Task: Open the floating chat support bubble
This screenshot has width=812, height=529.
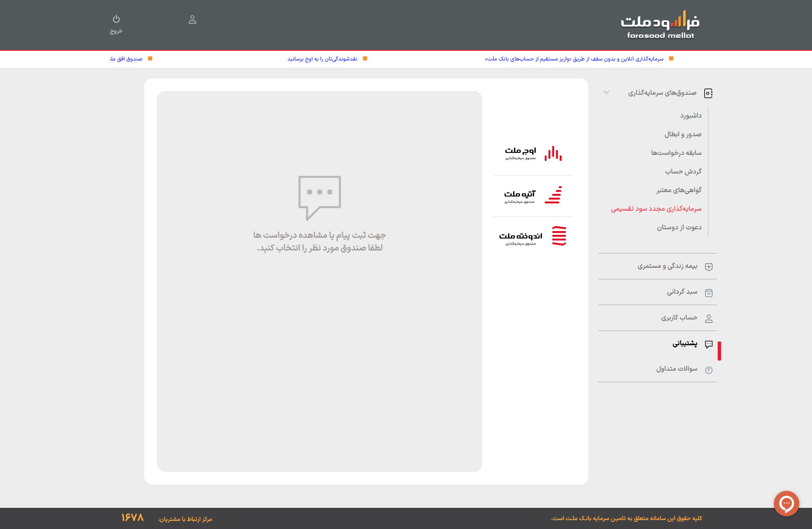Action: [x=786, y=504]
